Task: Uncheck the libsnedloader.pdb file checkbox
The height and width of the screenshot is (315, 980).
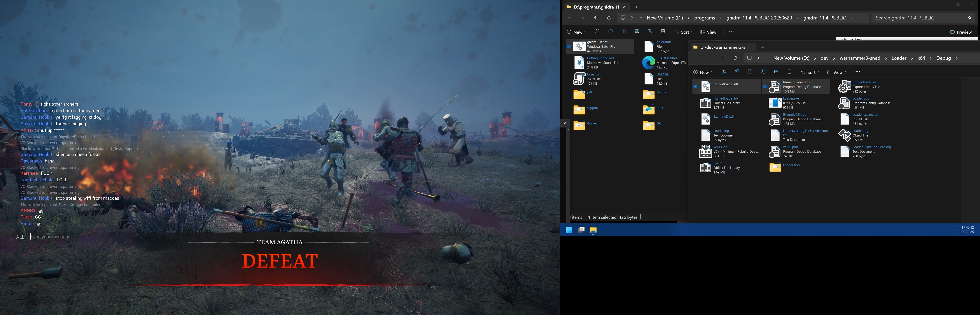Action: [x=765, y=87]
